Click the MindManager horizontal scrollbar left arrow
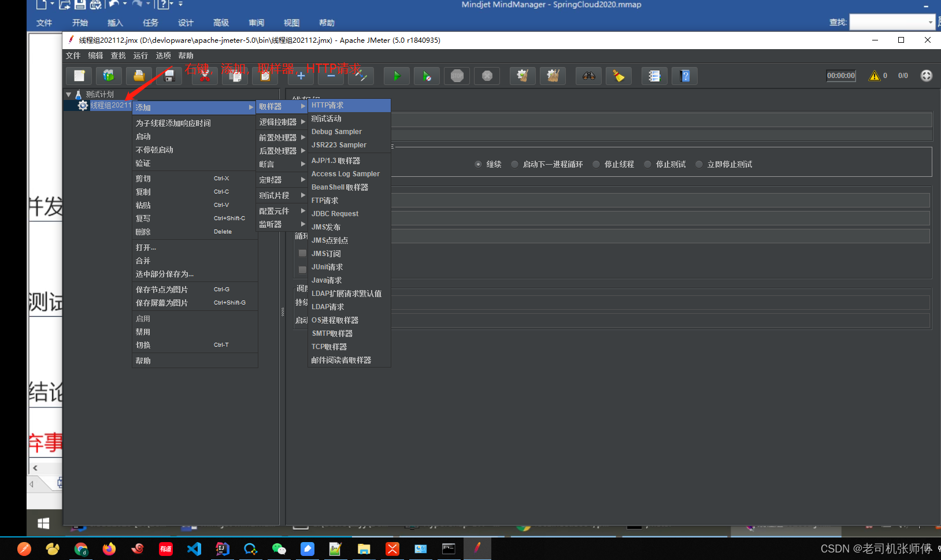 point(35,468)
